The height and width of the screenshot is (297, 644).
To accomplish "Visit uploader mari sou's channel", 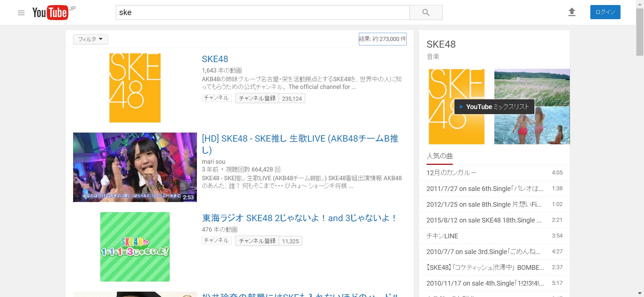I will coord(214,162).
